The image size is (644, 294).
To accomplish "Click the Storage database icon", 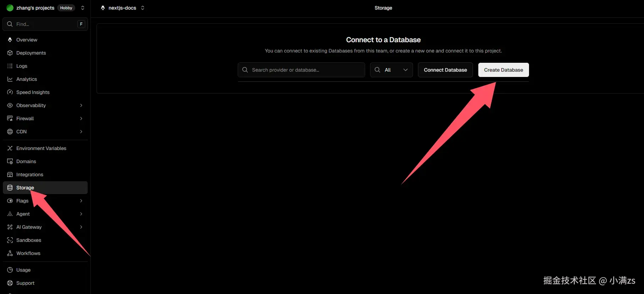I will tap(10, 188).
